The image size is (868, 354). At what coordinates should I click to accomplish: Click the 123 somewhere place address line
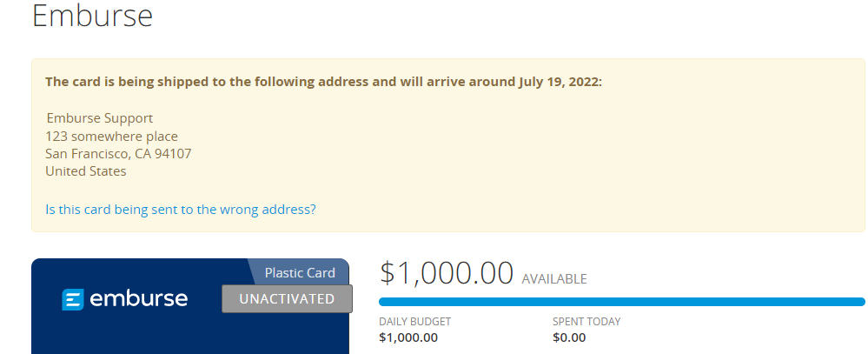(x=111, y=136)
